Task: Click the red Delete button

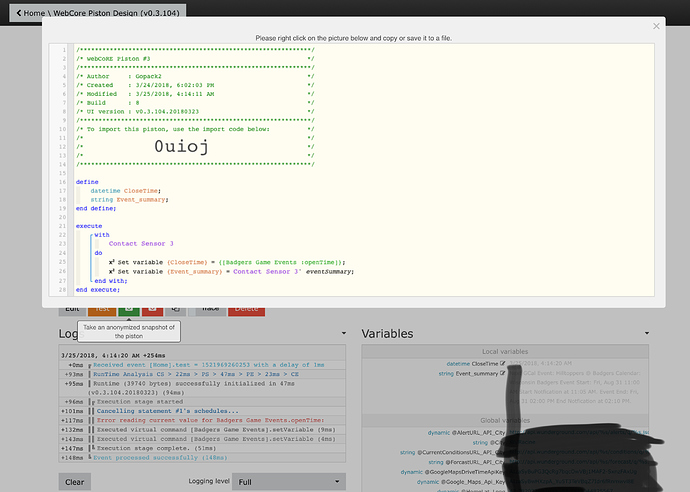Action: [246, 310]
